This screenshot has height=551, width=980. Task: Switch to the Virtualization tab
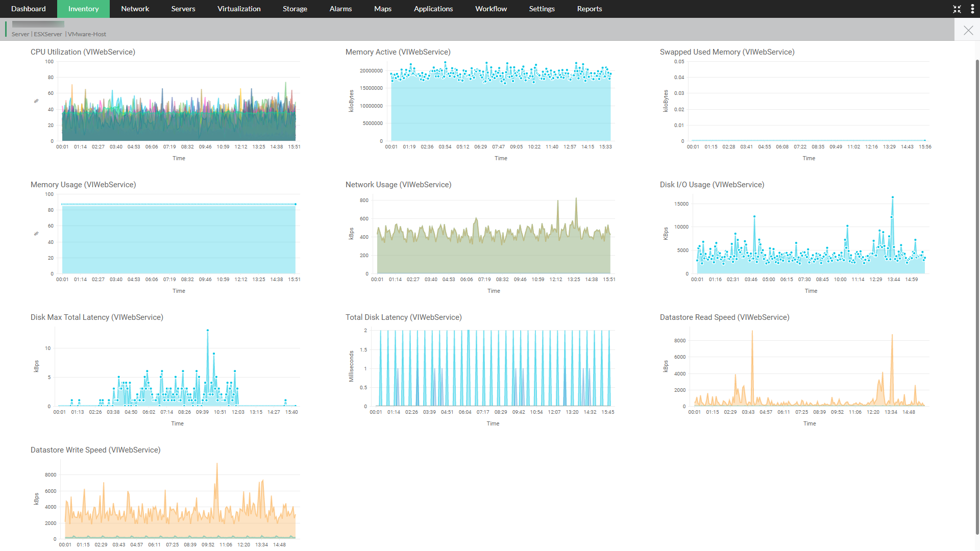pyautogui.click(x=239, y=9)
